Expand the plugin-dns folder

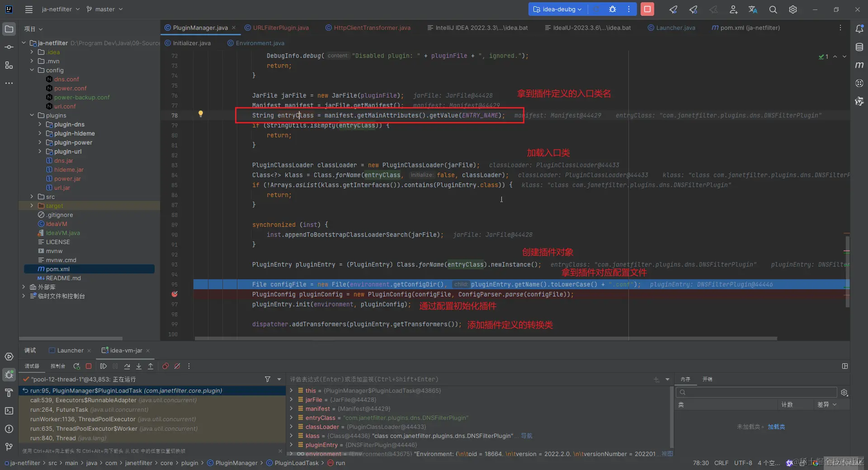(40, 124)
